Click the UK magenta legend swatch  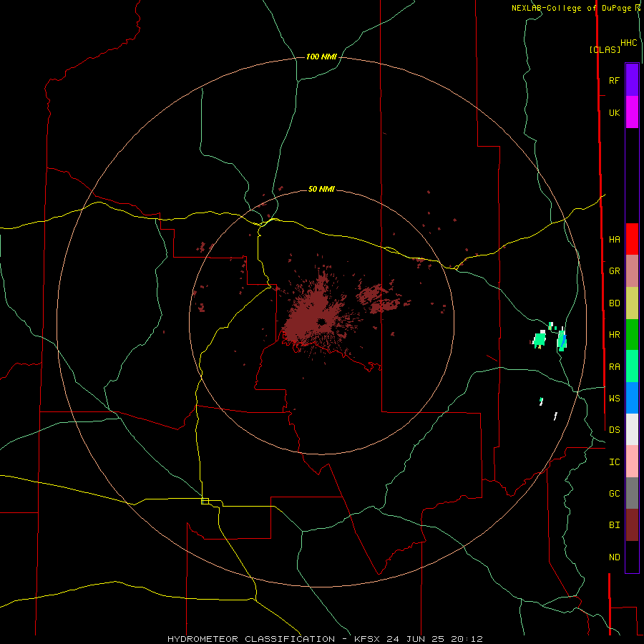point(632,112)
